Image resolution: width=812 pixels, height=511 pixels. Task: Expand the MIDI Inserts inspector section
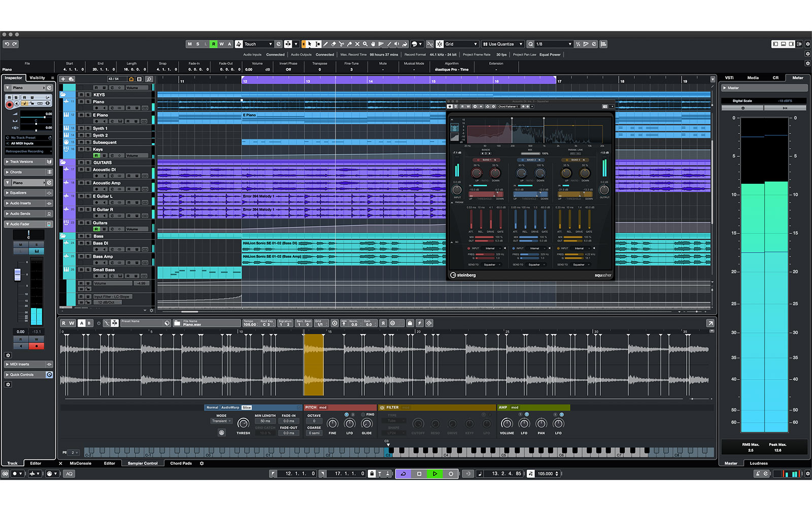coord(28,364)
